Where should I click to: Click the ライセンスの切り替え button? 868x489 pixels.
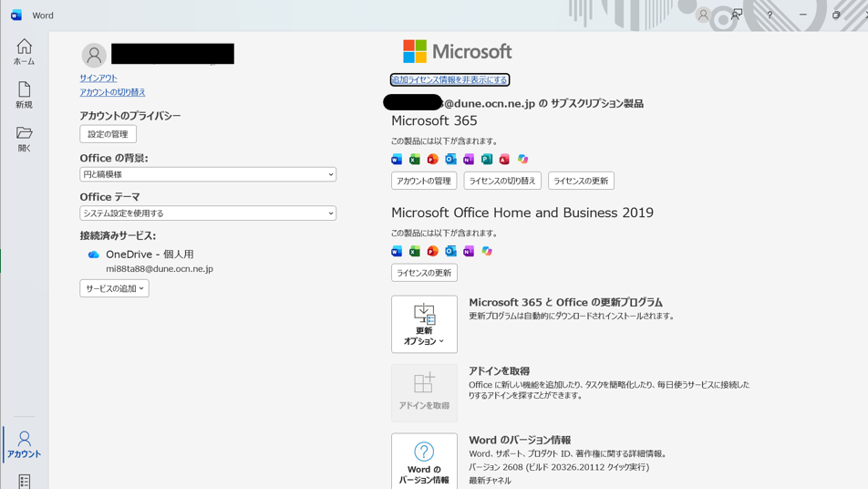(x=502, y=181)
